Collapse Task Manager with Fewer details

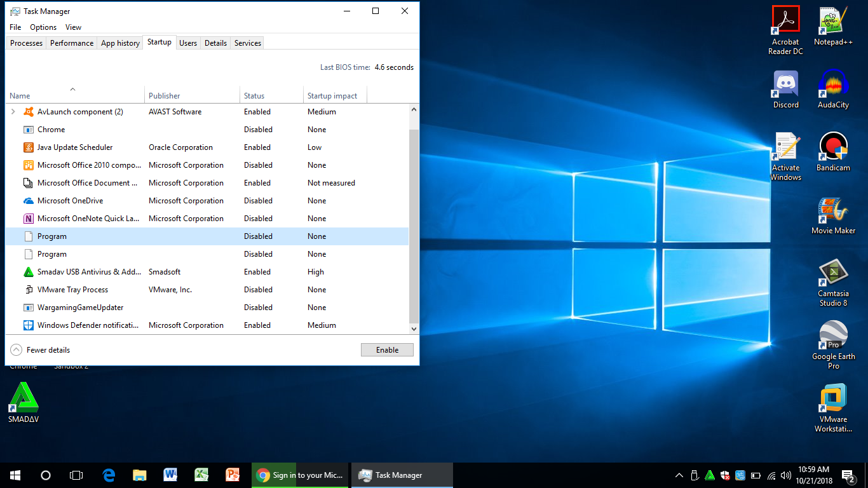[x=41, y=350]
